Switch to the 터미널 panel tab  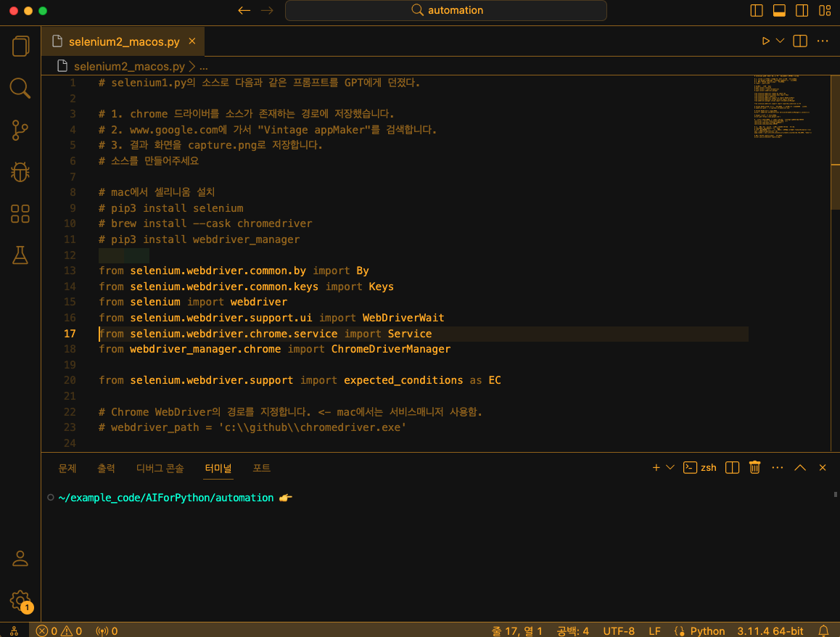pyautogui.click(x=218, y=468)
